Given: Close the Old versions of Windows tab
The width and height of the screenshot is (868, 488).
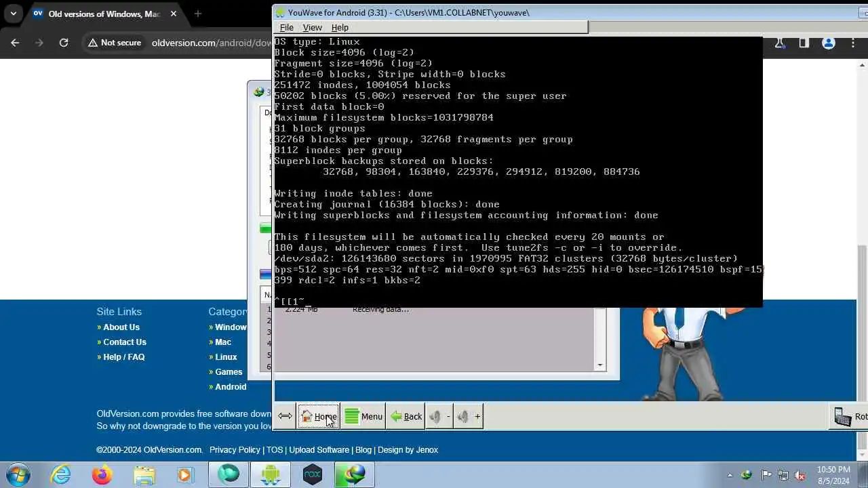Looking at the screenshot, I should click(x=173, y=14).
